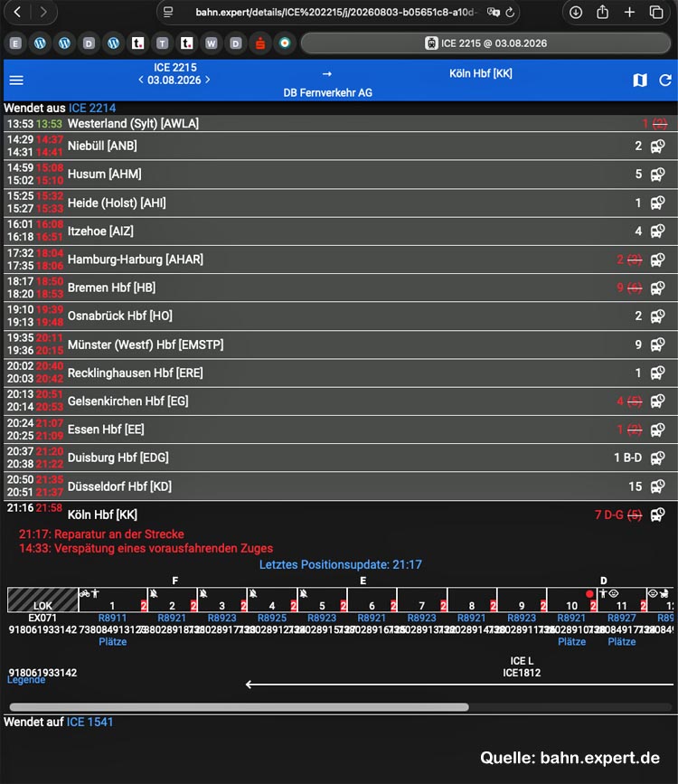Viewport: 678px width, 784px height.
Task: Open the browser share menu
Action: tap(602, 12)
